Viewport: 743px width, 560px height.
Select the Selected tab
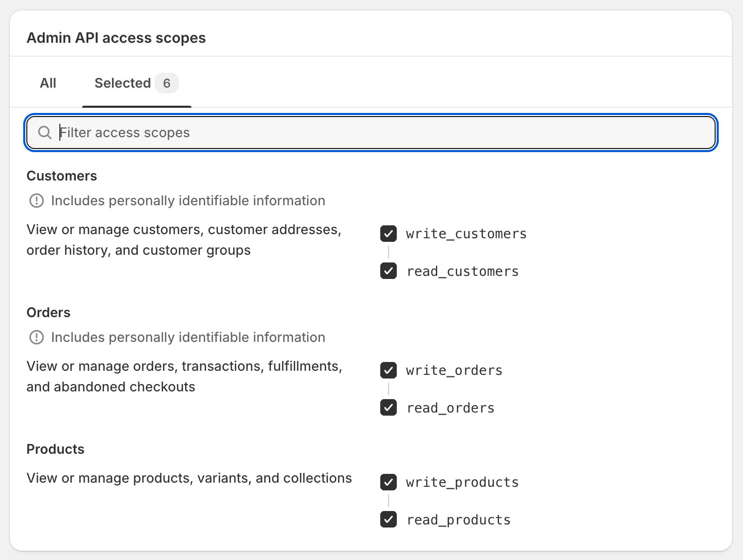123,83
